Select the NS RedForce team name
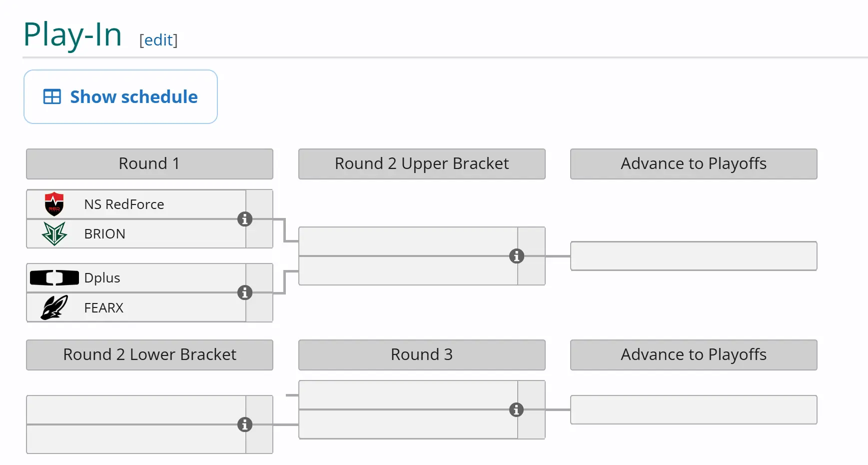 [x=124, y=204]
